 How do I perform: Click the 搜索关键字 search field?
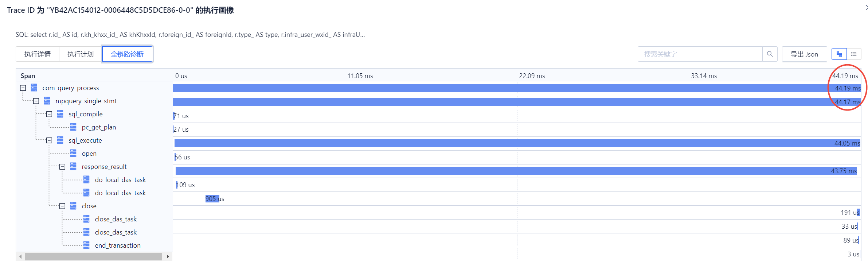coord(700,54)
